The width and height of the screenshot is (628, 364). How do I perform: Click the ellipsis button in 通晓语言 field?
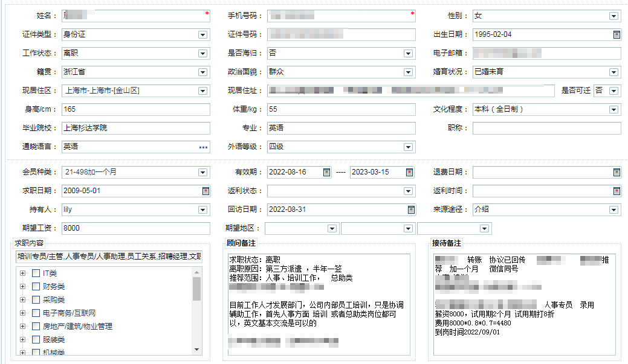(x=204, y=147)
